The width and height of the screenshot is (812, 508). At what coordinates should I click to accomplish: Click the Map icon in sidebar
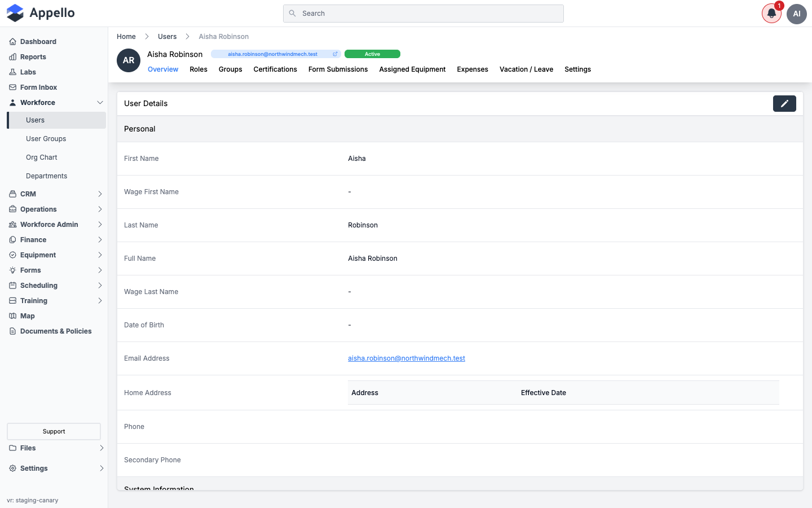click(x=12, y=316)
